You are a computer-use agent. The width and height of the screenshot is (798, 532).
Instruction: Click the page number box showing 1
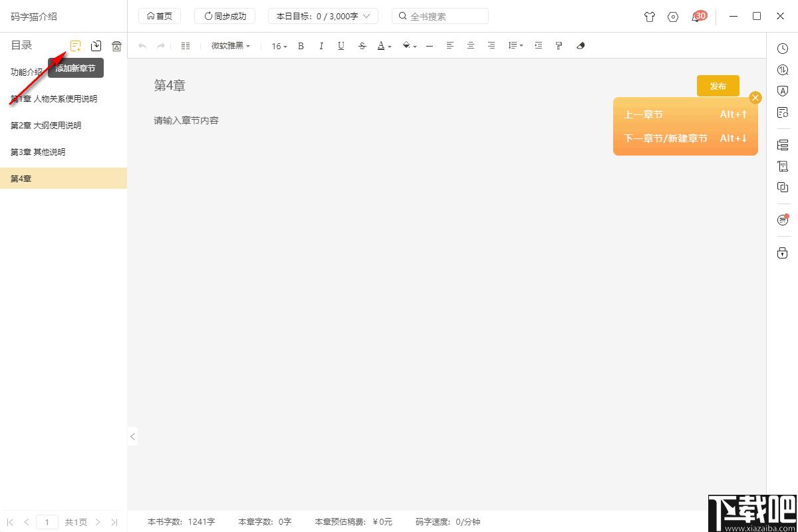click(47, 522)
